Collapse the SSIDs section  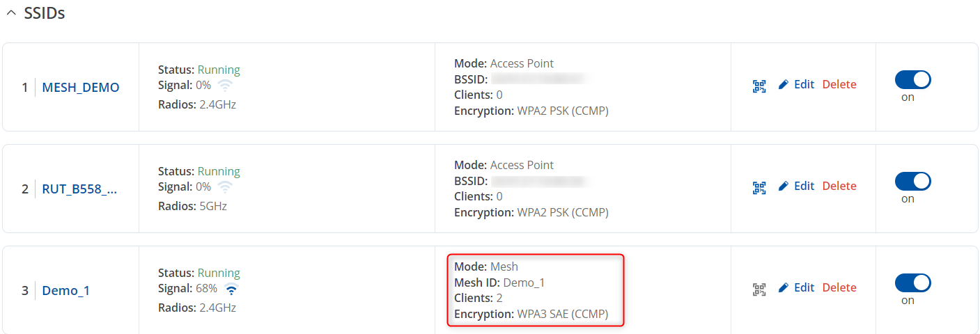pos(11,14)
